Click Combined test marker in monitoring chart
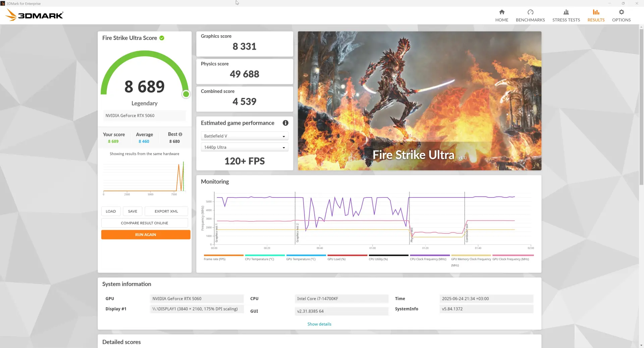Image resolution: width=644 pixels, height=348 pixels. tap(467, 233)
